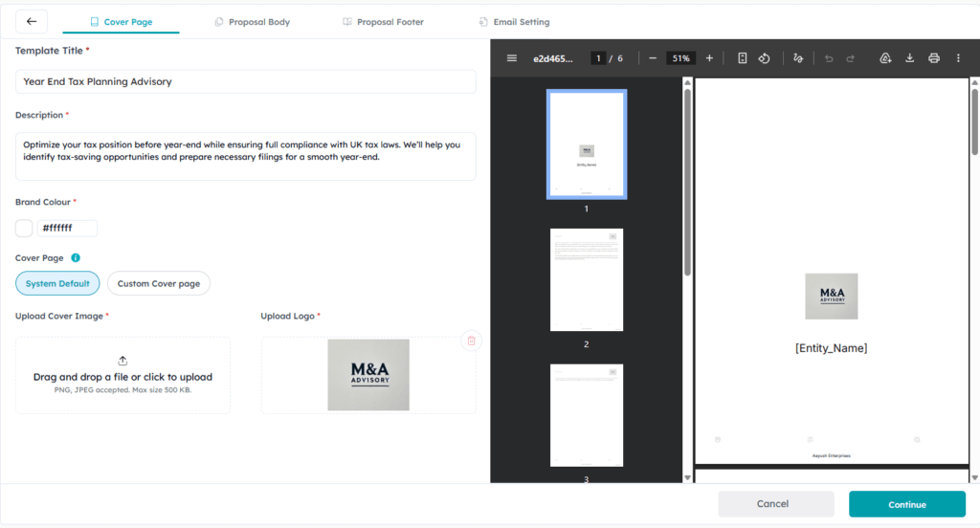Undo in the PDF viewer toolbar

[x=829, y=58]
